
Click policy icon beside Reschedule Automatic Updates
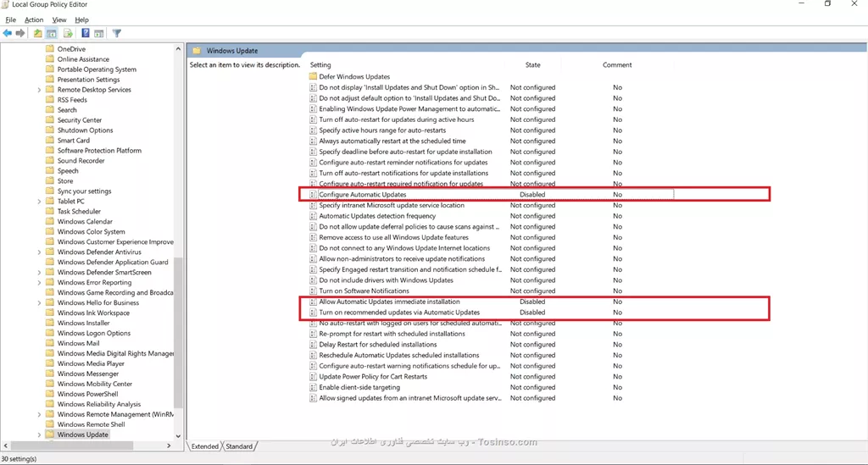pos(313,356)
